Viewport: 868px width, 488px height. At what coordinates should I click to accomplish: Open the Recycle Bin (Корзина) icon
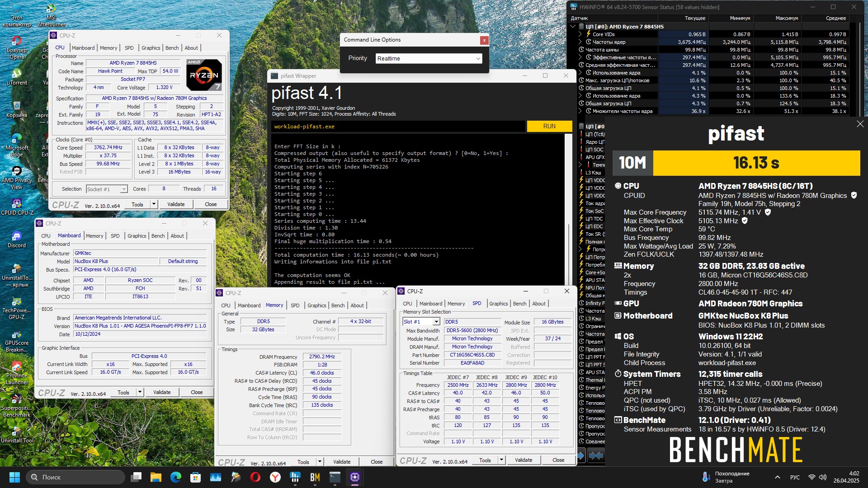point(17,108)
